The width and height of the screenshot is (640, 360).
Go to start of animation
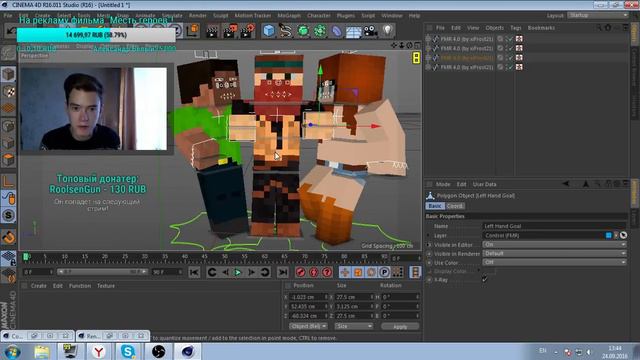pyautogui.click(x=194, y=272)
